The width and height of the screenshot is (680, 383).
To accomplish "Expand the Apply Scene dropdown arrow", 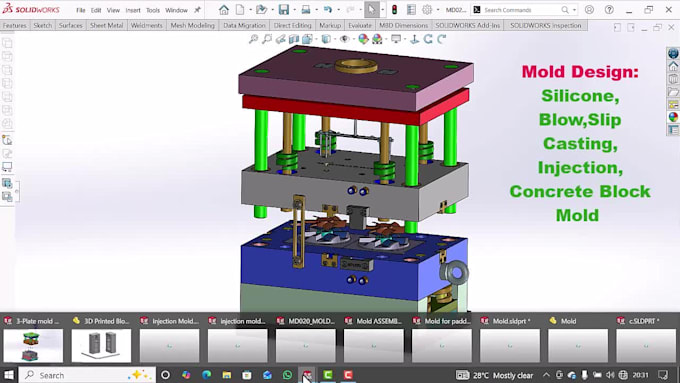I will pos(387,39).
